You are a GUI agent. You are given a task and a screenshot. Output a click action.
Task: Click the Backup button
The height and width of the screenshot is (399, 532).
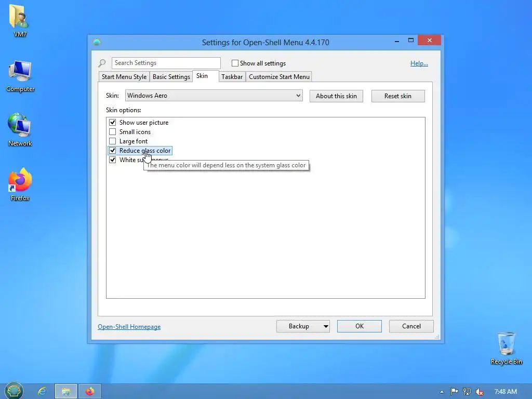tap(299, 326)
